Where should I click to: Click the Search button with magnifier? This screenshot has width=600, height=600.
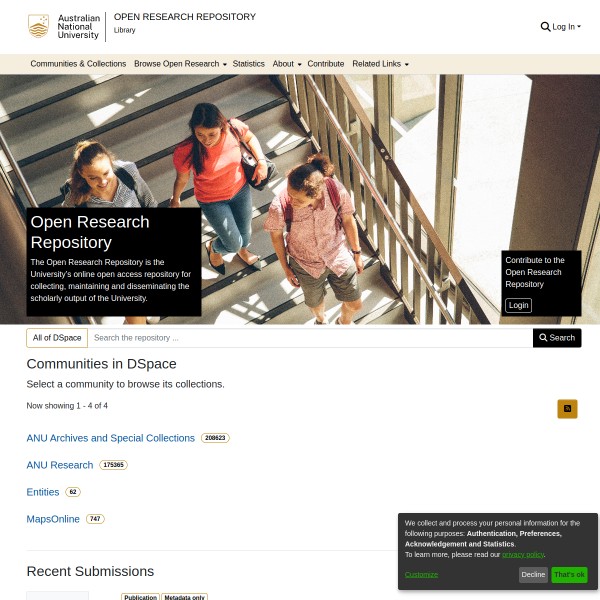[557, 338]
